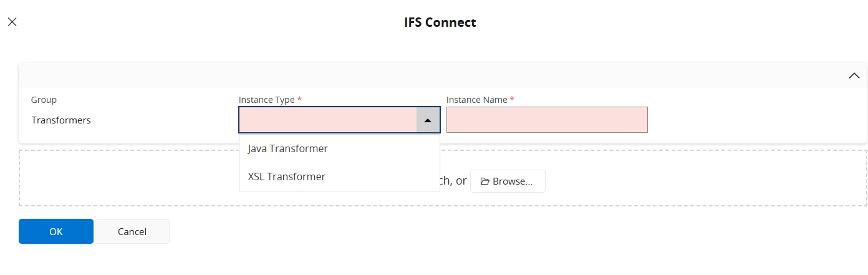
Task: Focus the Instance Type combo box field
Action: click(x=327, y=120)
